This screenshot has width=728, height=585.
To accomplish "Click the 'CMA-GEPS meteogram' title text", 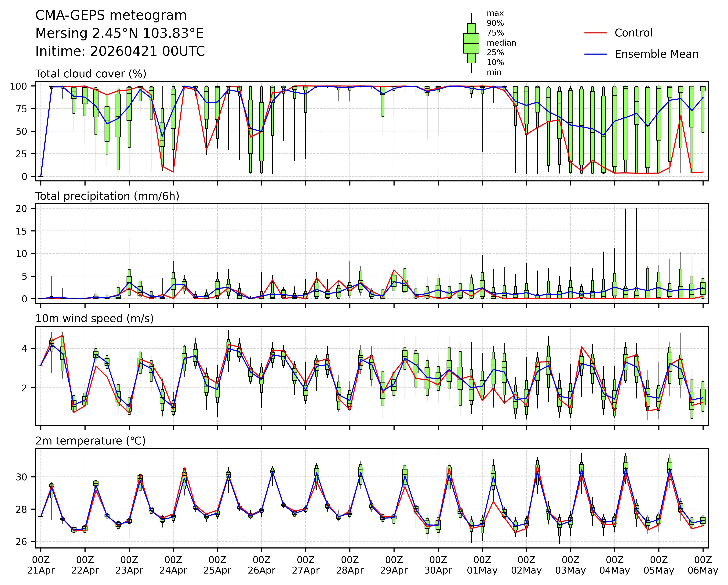I will [x=111, y=15].
